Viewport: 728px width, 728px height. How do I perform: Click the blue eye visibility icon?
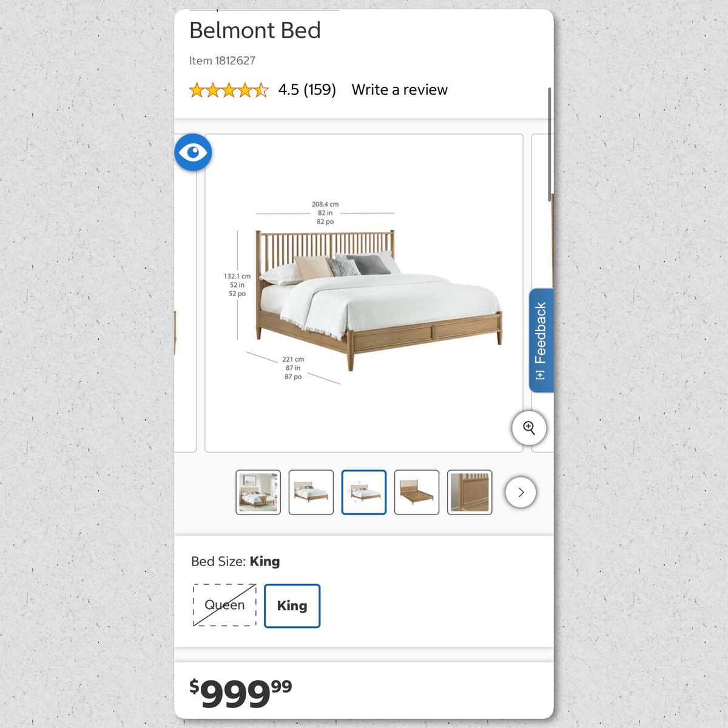pos(193,152)
